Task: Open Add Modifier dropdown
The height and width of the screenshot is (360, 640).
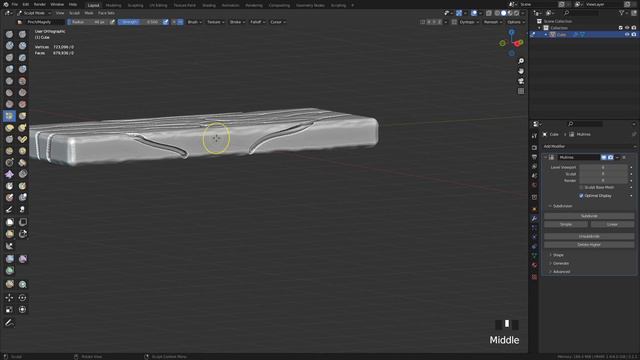Action: [x=589, y=147]
